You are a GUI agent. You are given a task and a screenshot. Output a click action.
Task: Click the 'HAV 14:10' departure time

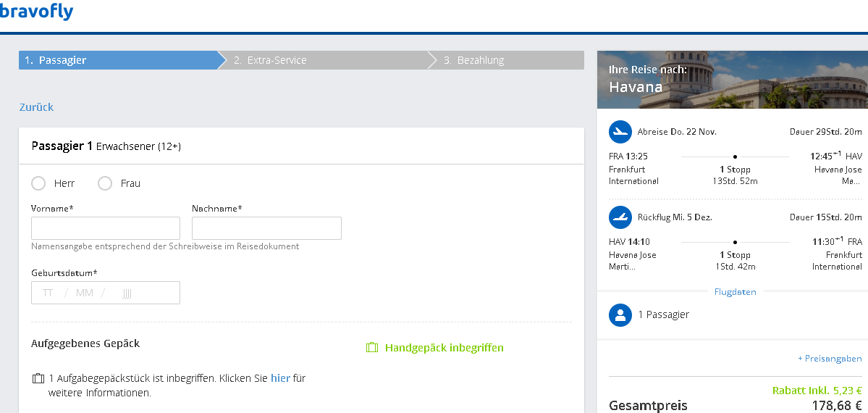point(629,242)
